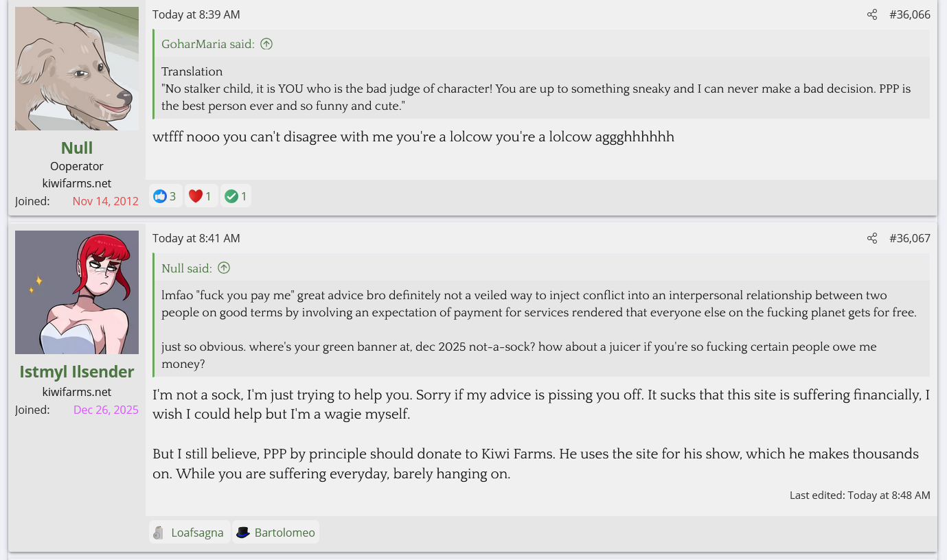Click the Today at 8:39 AM timestamp
This screenshot has width=947, height=560.
[x=196, y=14]
